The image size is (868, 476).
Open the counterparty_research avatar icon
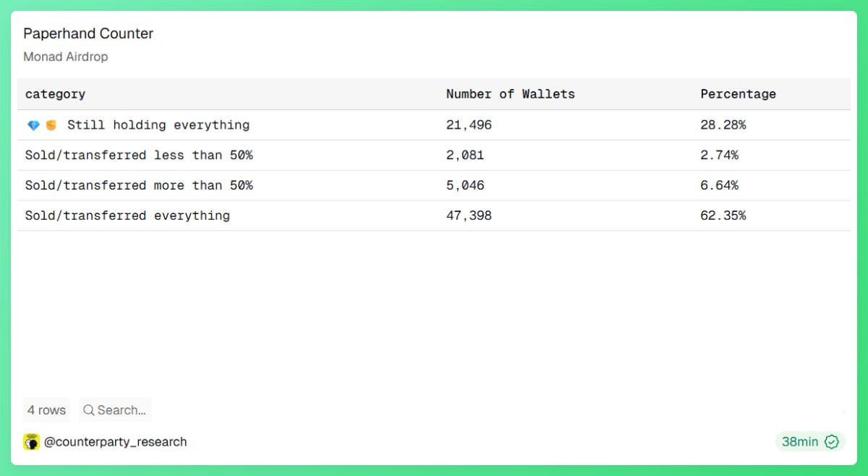(31, 442)
